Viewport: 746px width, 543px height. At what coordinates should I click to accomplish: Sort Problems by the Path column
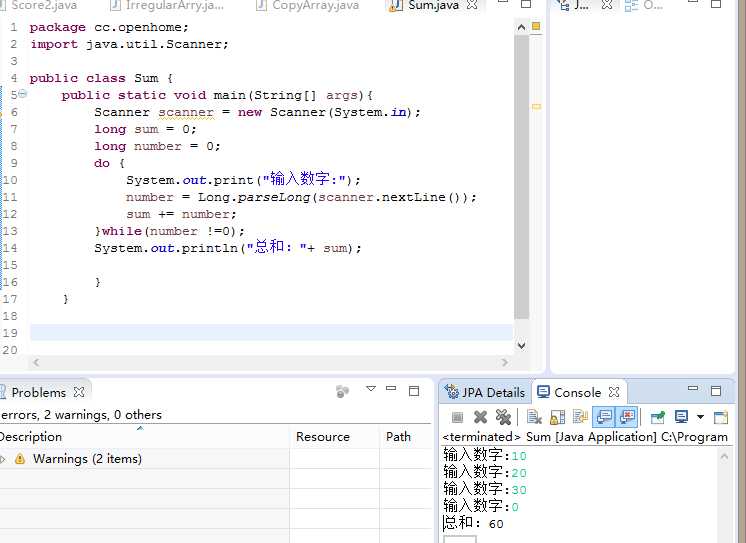(x=405, y=436)
